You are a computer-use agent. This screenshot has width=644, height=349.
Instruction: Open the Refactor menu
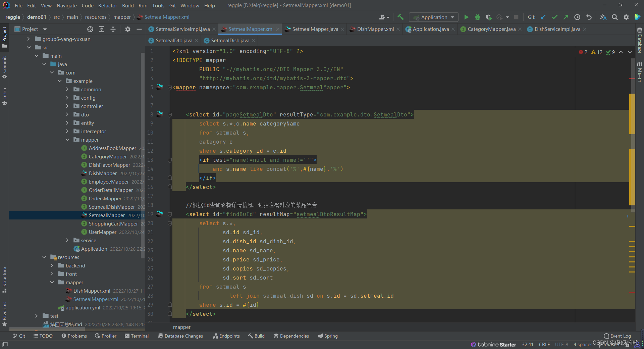(x=108, y=5)
